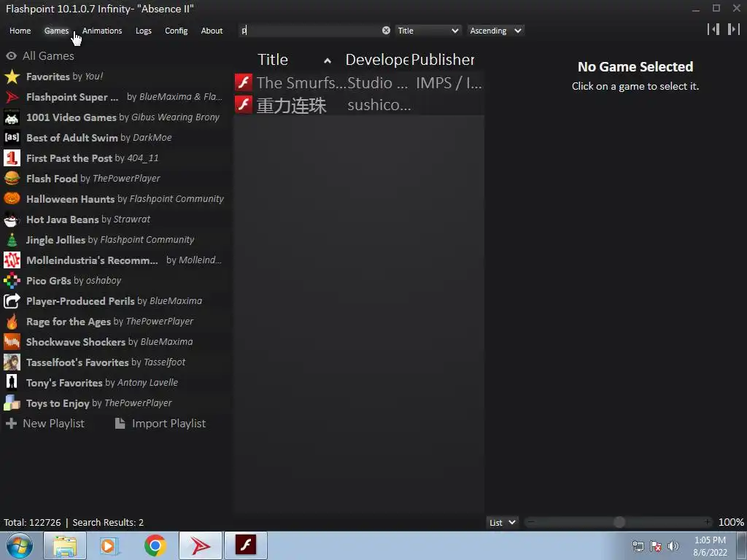747x560 pixels.
Task: Click the Flash icon beside The Smurfs
Action: pyautogui.click(x=244, y=82)
